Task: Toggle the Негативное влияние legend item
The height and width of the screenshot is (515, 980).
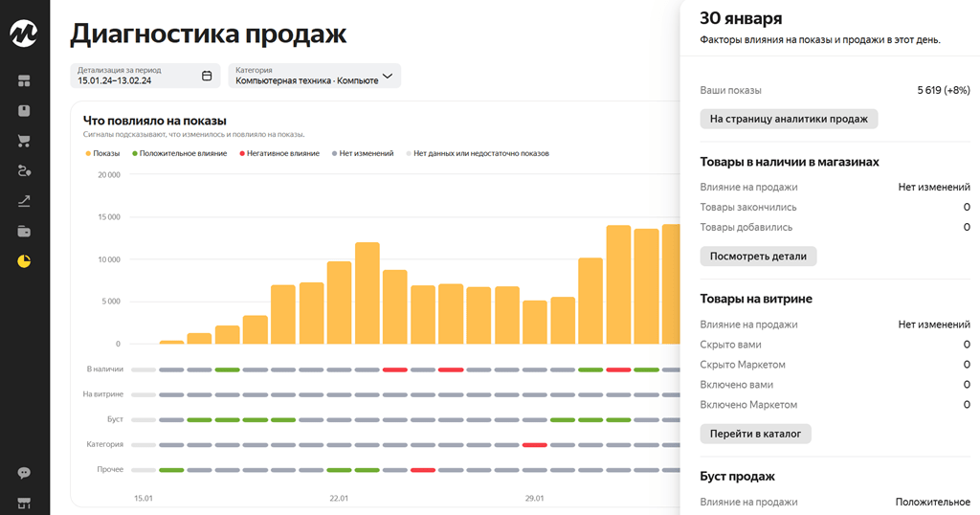Action: tap(280, 153)
